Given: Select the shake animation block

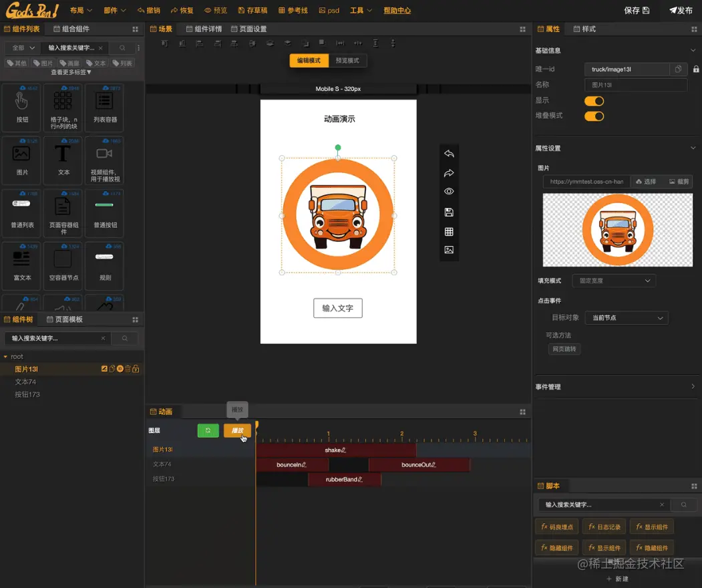Looking at the screenshot, I should 336,450.
